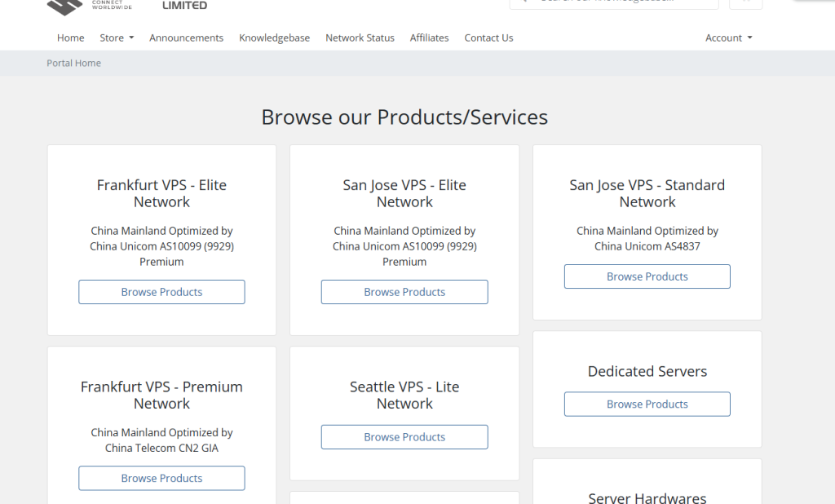The height and width of the screenshot is (504, 835).
Task: Click the "San Jose VPS - Elite Network" card title
Action: (404, 193)
